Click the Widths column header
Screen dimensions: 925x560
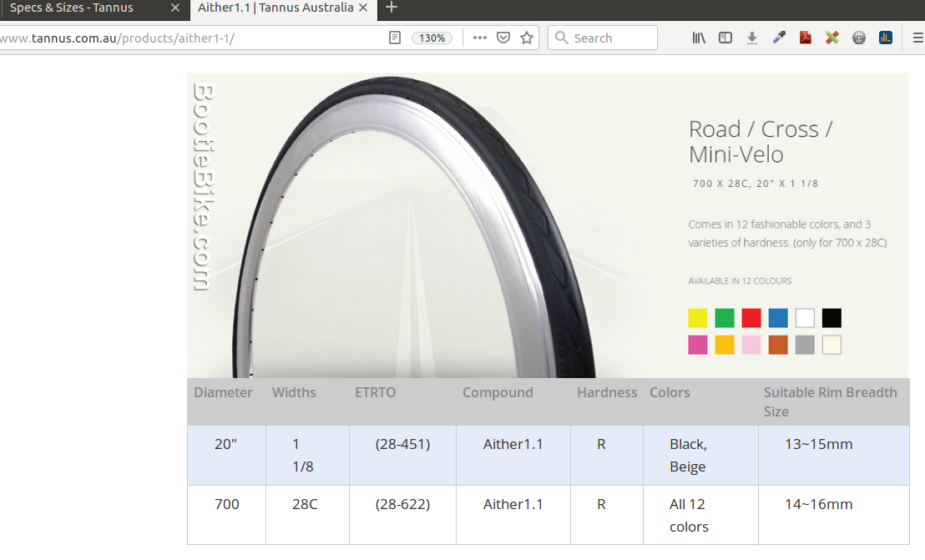point(294,392)
